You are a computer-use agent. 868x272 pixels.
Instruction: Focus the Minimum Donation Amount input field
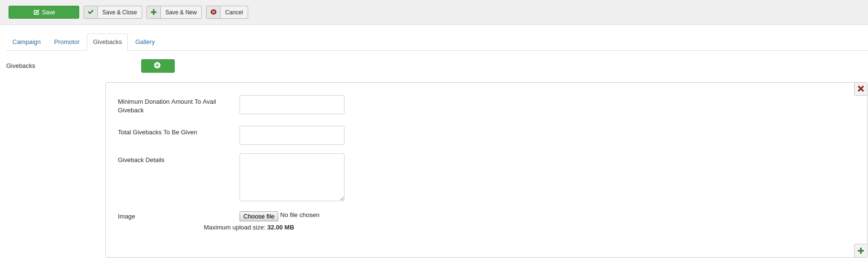292,105
